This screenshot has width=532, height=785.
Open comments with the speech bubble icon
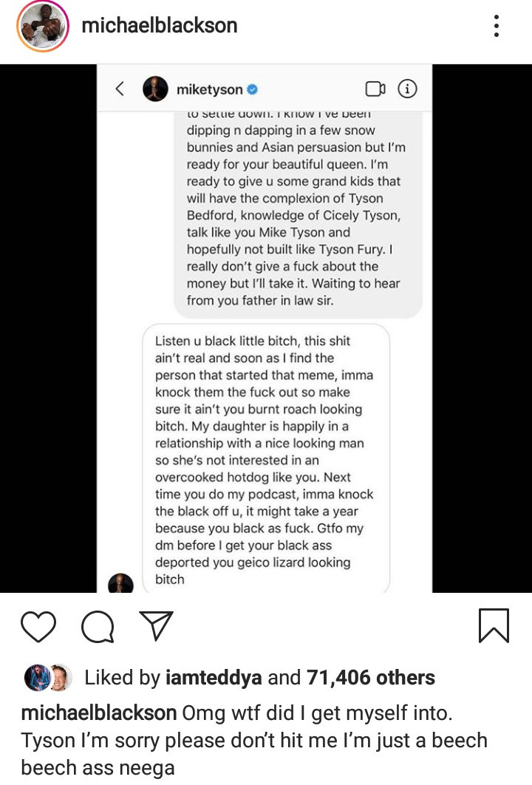(x=95, y=628)
